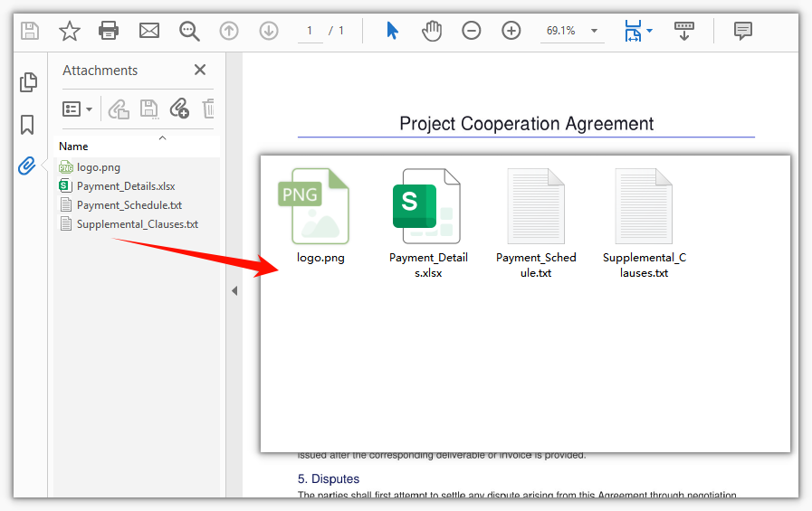
Task: Open the 69.1% zoom level dropdown
Action: tap(595, 31)
